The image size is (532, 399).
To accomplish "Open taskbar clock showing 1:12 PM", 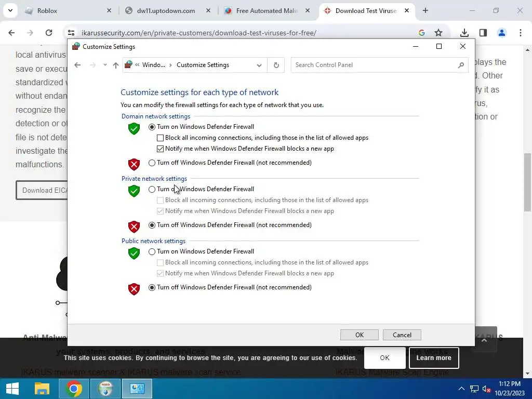I will 510,389.
